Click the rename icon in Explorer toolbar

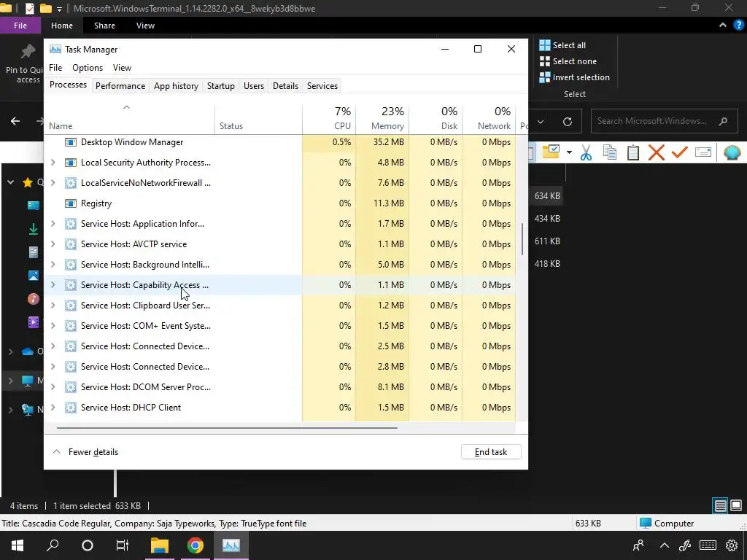coord(703,152)
